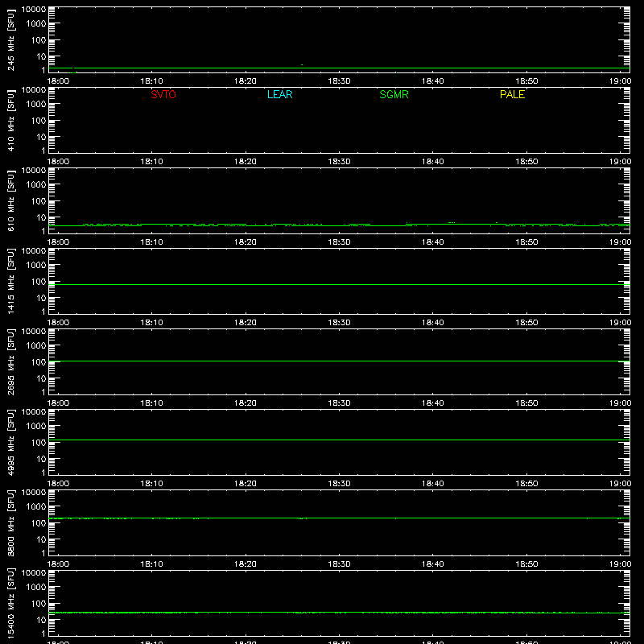Select the 8800 MHz [SFU] axis title

pos(11,523)
